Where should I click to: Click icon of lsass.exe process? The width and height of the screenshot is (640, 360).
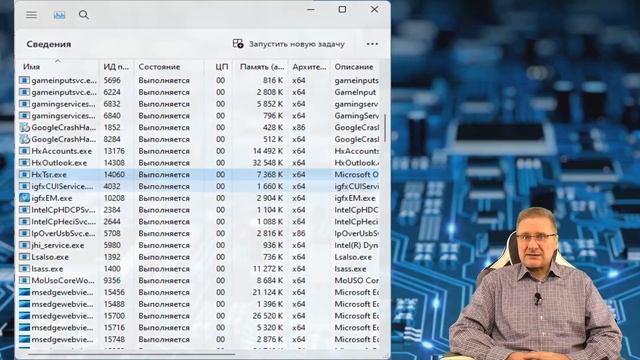pyautogui.click(x=24, y=269)
